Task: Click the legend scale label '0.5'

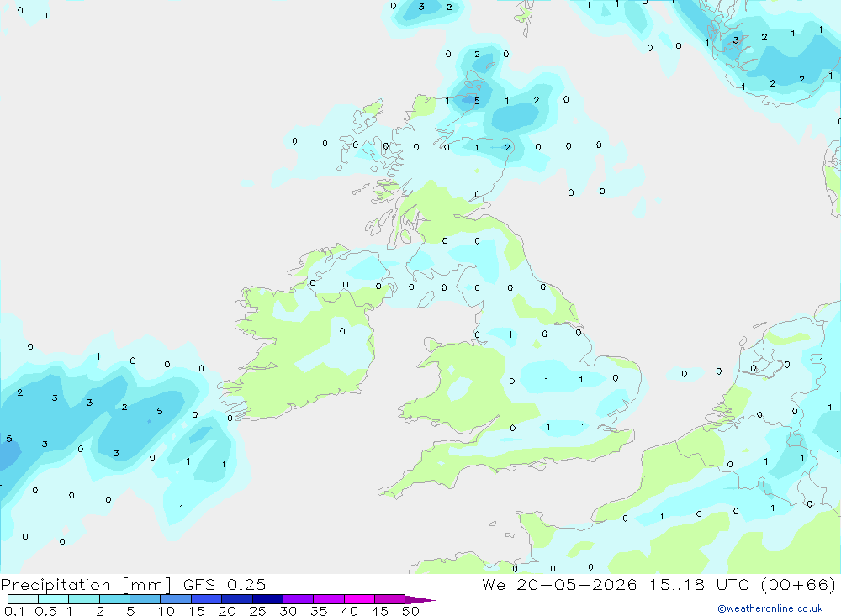Action: coord(45,611)
